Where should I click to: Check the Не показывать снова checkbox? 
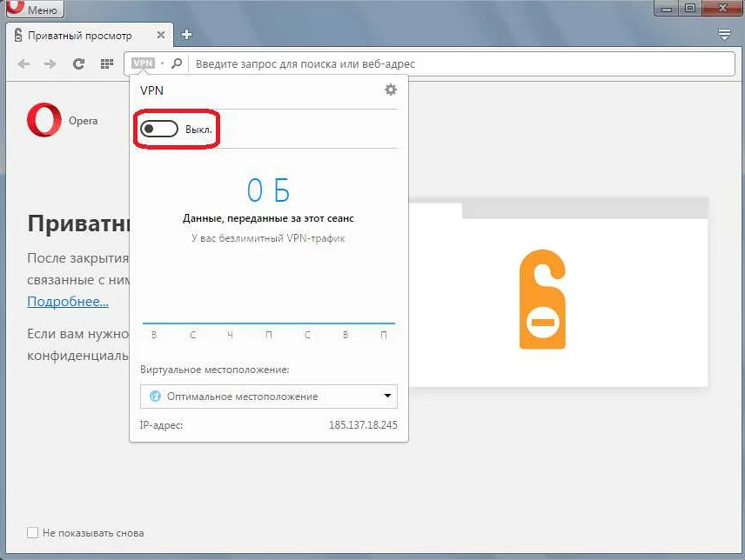click(32, 532)
